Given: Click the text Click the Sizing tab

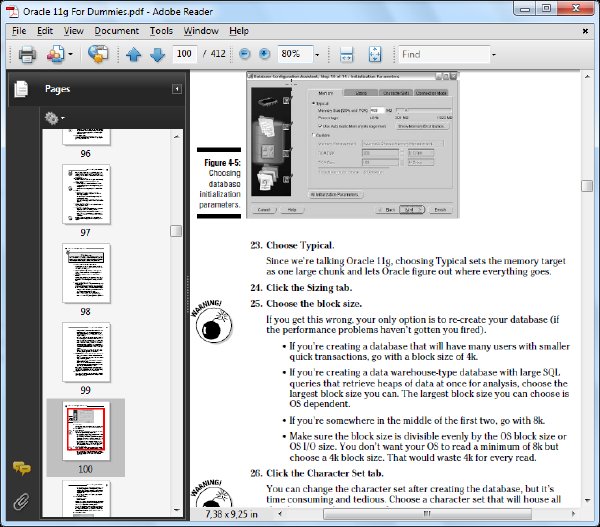Looking at the screenshot, I should tap(309, 288).
